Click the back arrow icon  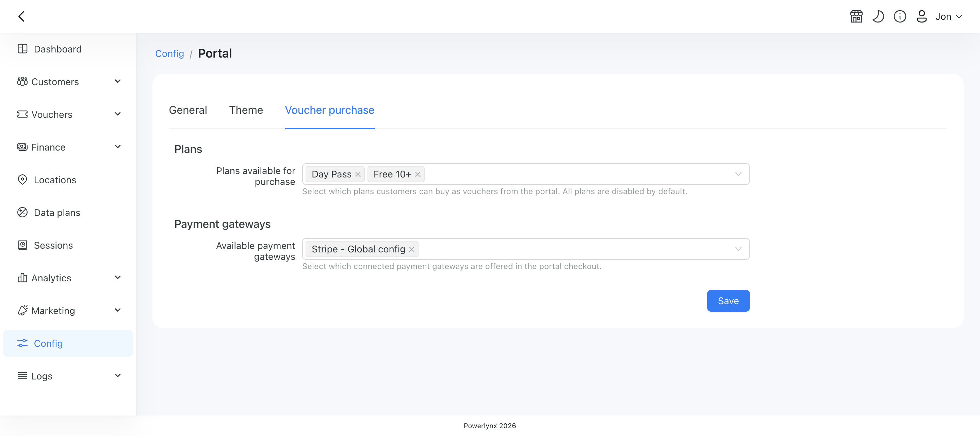click(22, 16)
